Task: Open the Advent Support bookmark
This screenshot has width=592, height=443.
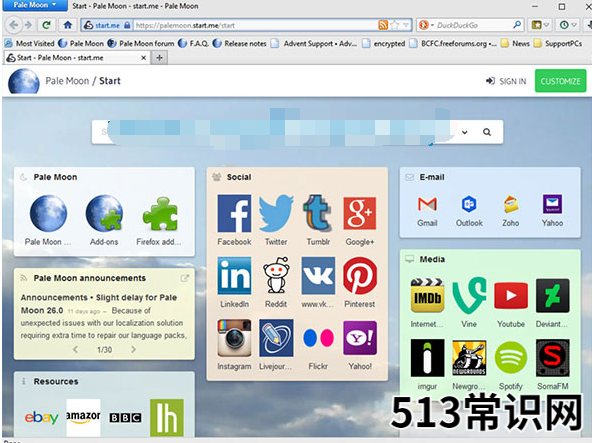Action: 314,43
